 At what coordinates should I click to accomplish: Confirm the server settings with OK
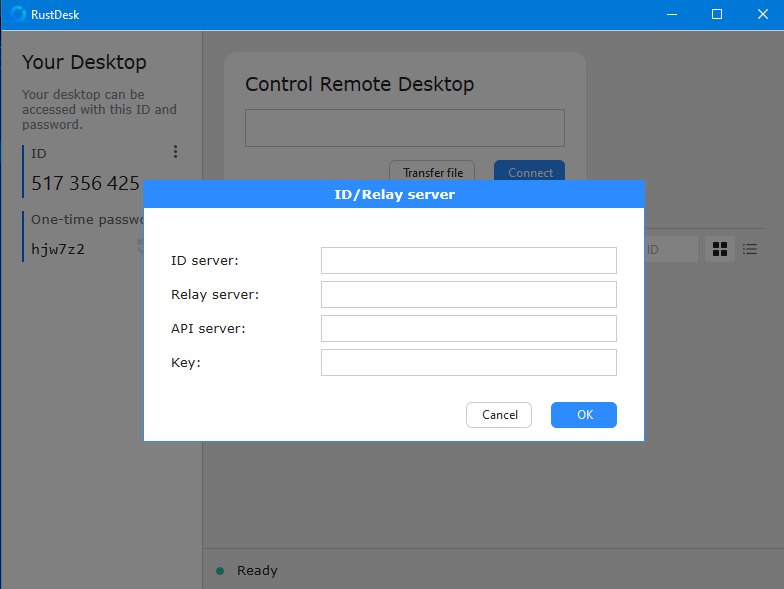click(x=584, y=415)
